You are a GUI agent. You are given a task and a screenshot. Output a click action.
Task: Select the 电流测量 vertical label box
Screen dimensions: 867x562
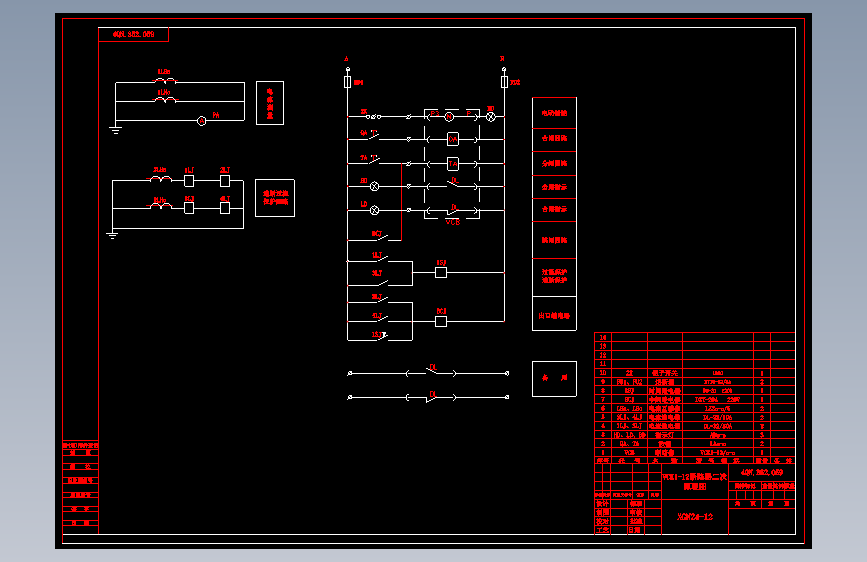click(270, 103)
